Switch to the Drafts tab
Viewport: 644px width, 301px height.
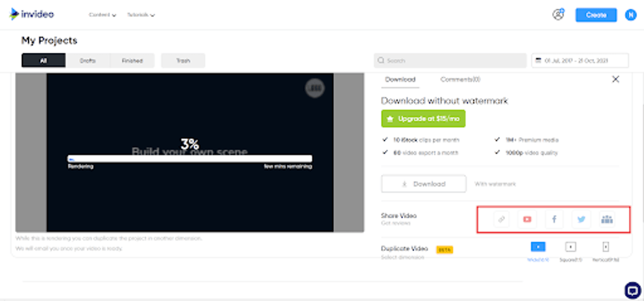pyautogui.click(x=88, y=60)
